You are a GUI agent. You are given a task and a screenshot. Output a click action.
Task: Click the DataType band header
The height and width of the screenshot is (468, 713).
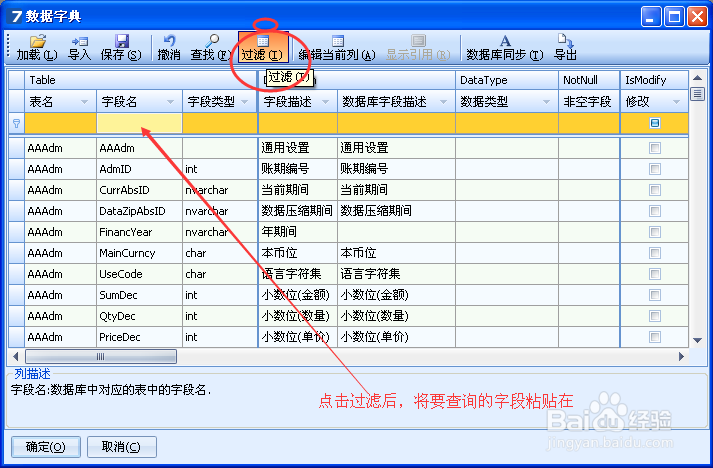tap(507, 80)
